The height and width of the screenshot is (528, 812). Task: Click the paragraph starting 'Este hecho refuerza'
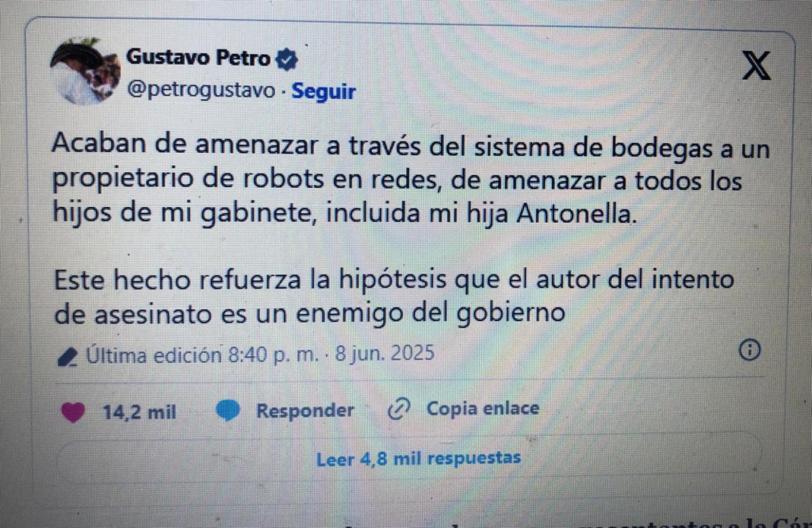click(x=394, y=296)
